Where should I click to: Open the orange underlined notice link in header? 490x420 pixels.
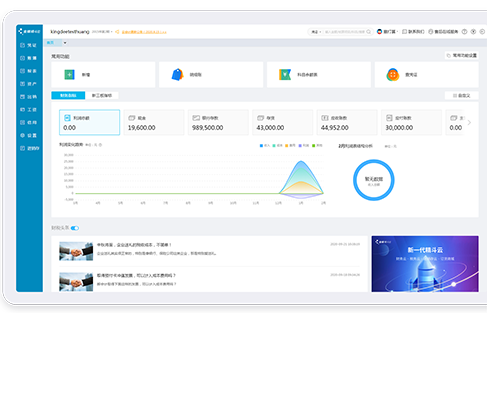[x=144, y=32]
